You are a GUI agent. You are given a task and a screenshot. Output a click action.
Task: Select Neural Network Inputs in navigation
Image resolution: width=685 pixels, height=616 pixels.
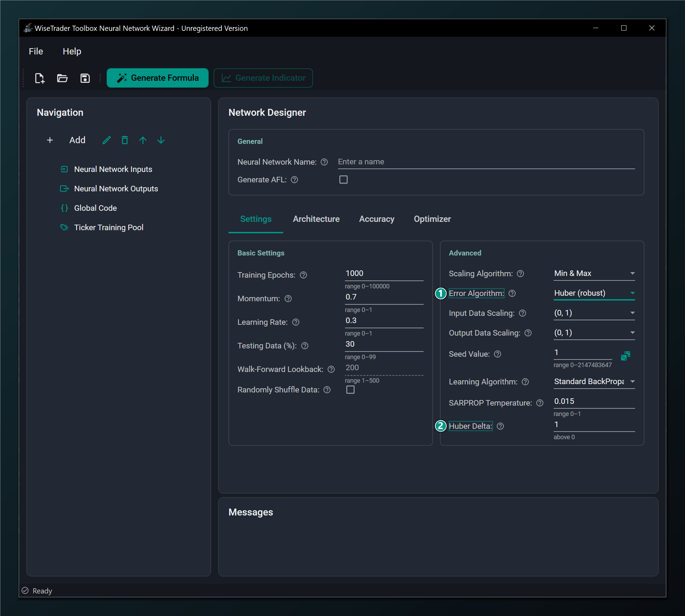113,169
